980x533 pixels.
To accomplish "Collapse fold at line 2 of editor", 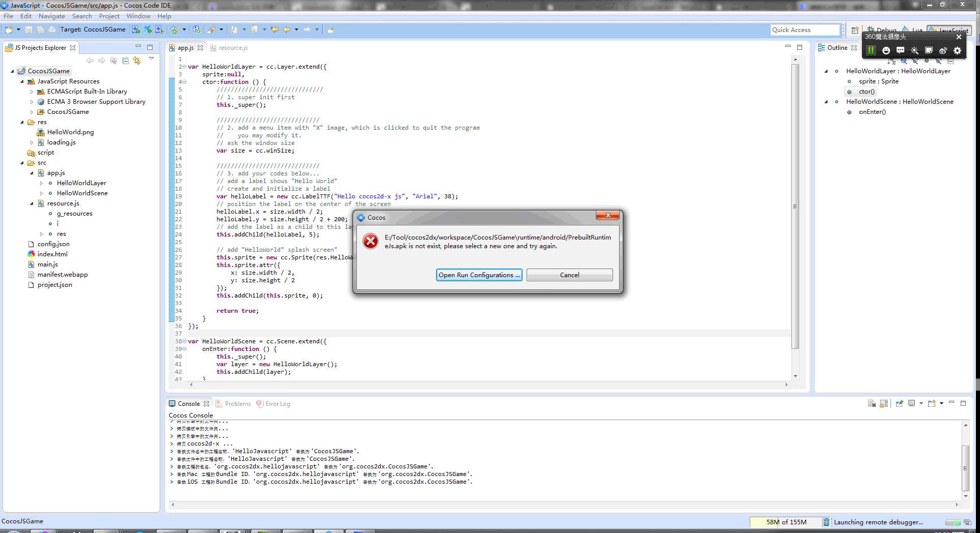I will 184,67.
